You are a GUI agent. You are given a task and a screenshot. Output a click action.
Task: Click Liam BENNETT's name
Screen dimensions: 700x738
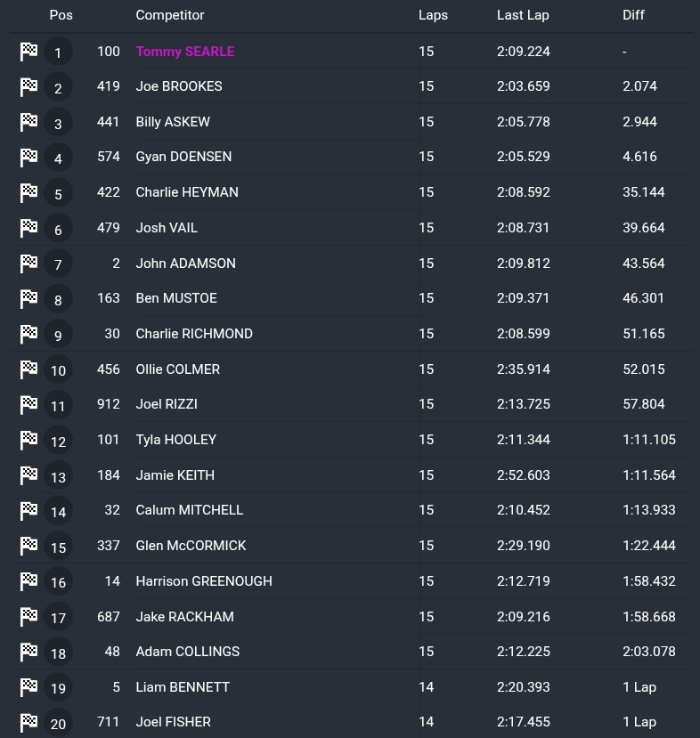[183, 687]
